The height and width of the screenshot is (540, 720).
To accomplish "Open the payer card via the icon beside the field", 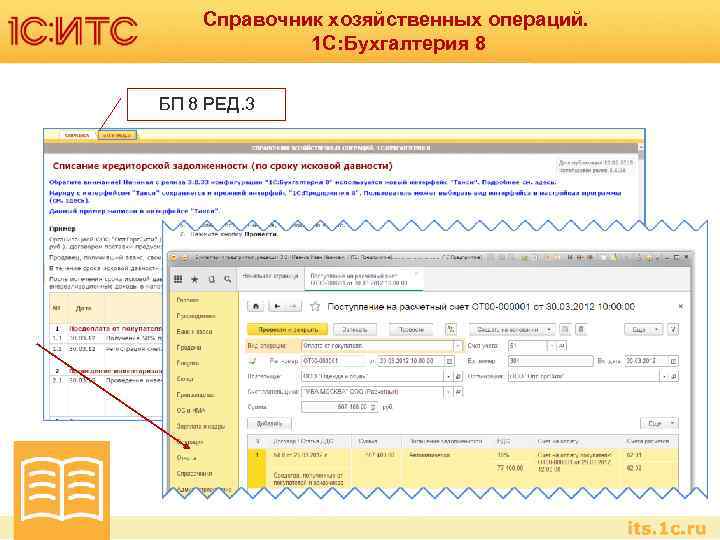I will 458,377.
